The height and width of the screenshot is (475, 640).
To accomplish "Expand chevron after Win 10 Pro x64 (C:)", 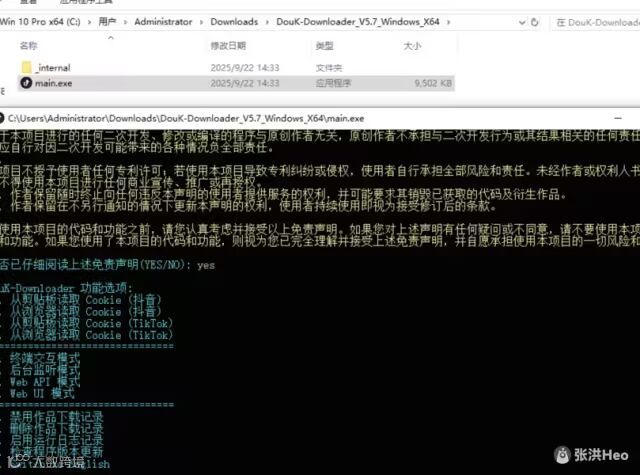I will [89, 22].
